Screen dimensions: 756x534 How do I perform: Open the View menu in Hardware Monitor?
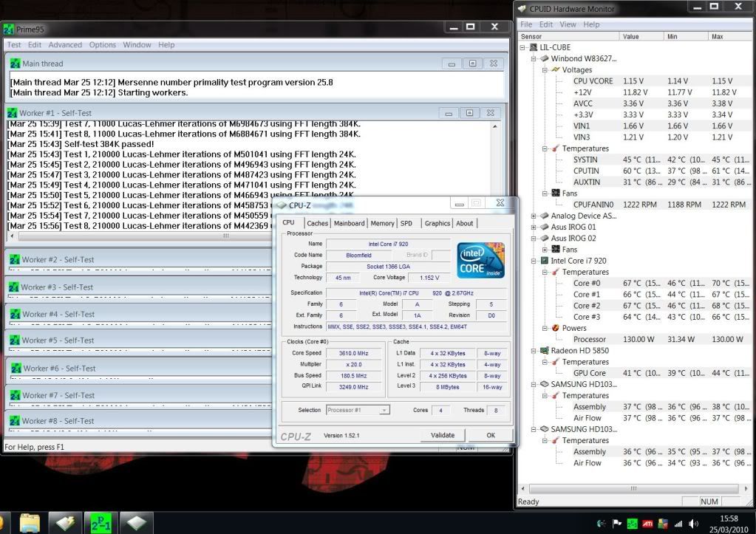pyautogui.click(x=568, y=24)
